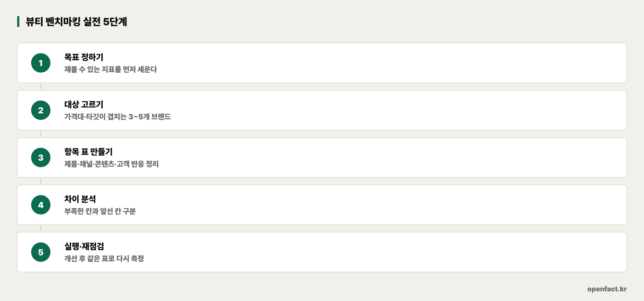Click the 제품·채널·콘텐츠·고객 반응 정리 description

(x=112, y=164)
